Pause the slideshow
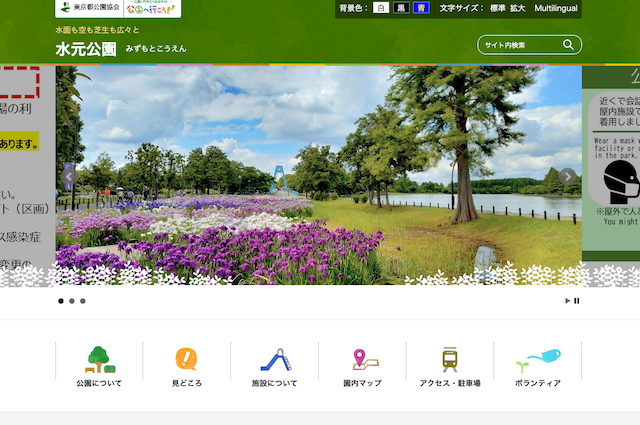The width and height of the screenshot is (640, 425). click(x=577, y=301)
